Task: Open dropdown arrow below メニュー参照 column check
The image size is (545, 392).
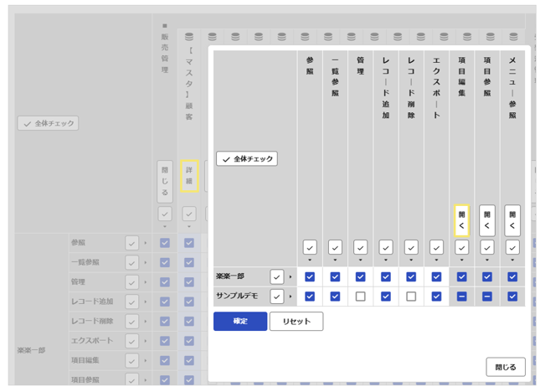Action: [x=512, y=260]
